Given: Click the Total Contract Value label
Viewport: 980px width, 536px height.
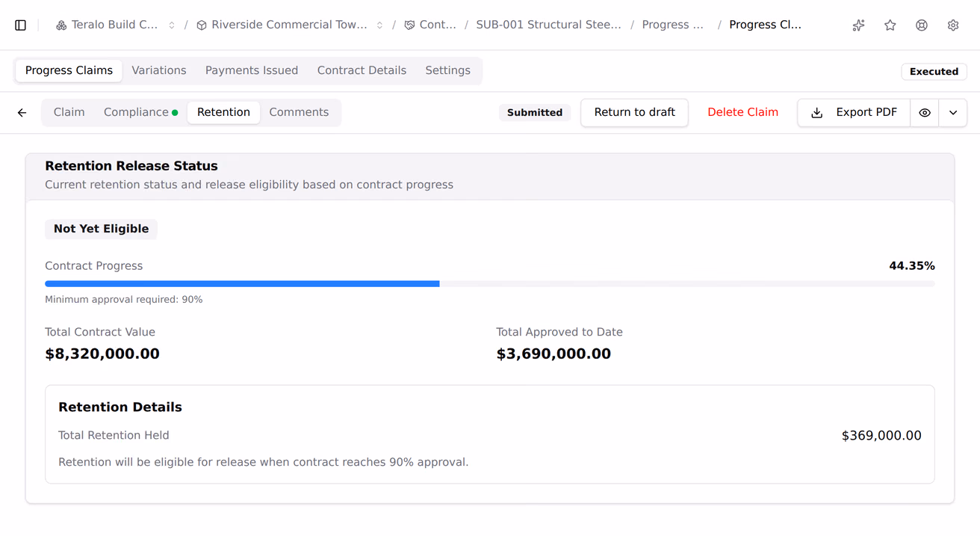Looking at the screenshot, I should point(100,333).
